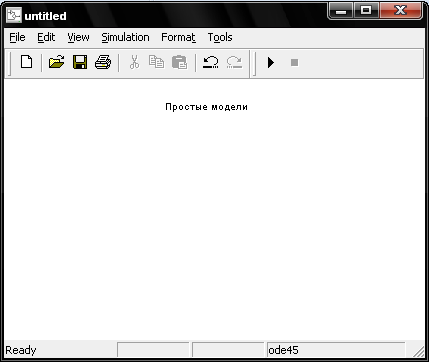Create a new model with the blank page icon
Viewport: 429px width, 362px height.
point(27,62)
